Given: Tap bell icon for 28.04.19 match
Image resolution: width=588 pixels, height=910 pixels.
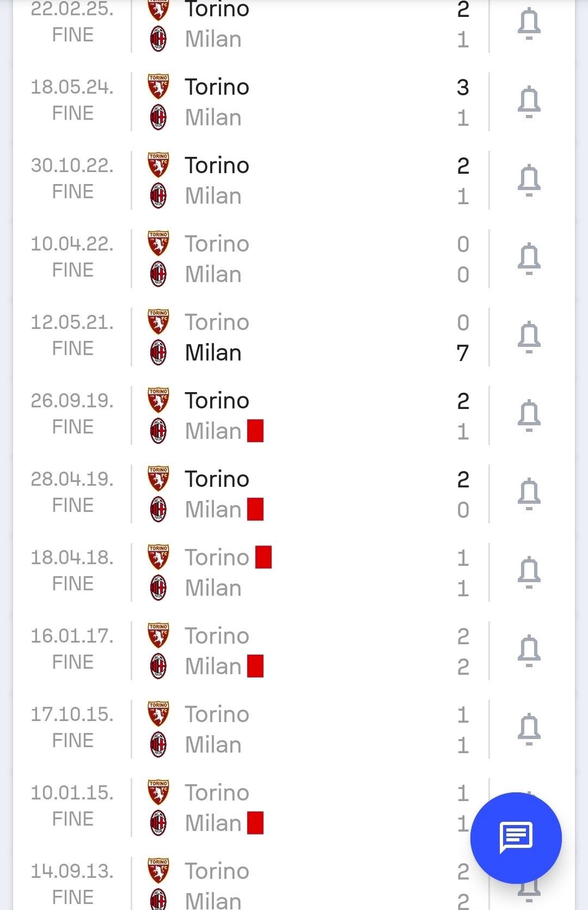Looking at the screenshot, I should point(529,494).
